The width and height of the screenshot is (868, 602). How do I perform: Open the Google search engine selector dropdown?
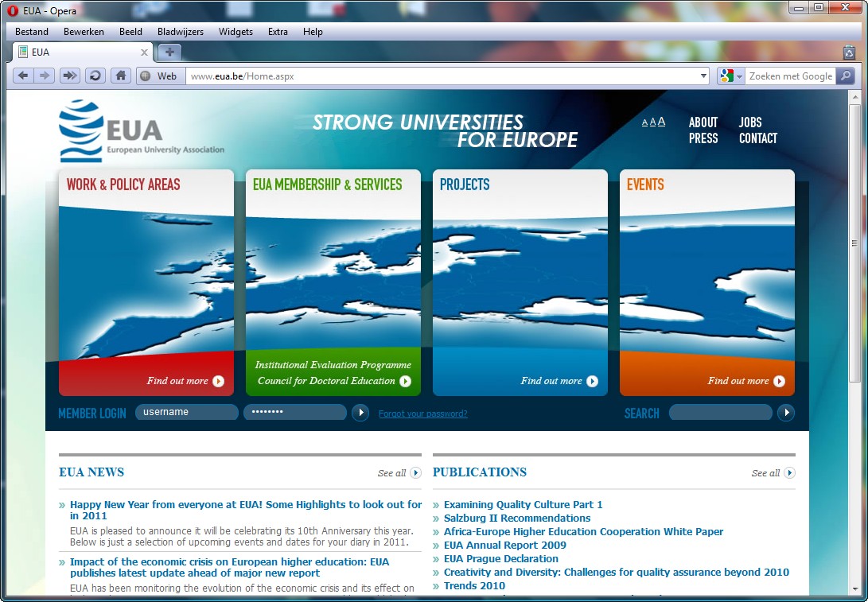[x=730, y=76]
